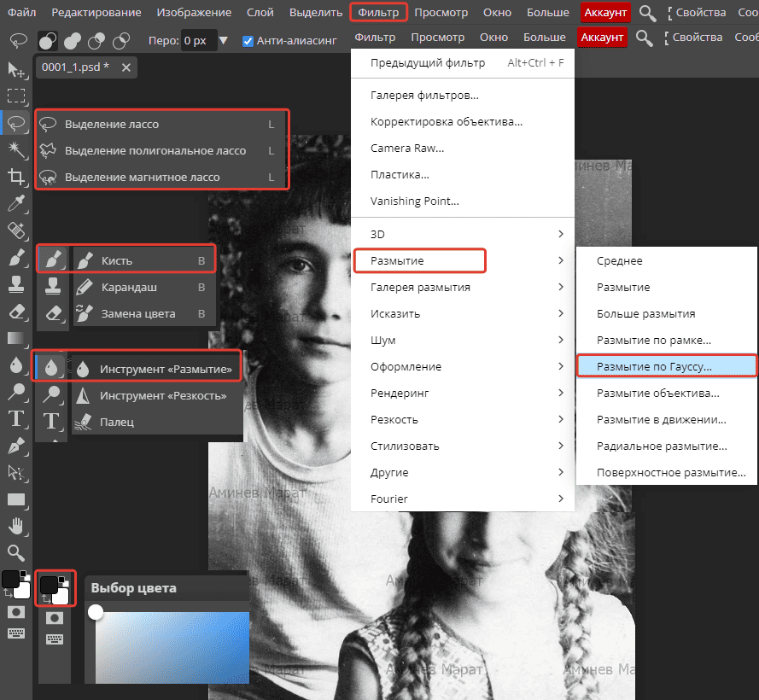Open the Camera Raw... filter

coord(462,149)
